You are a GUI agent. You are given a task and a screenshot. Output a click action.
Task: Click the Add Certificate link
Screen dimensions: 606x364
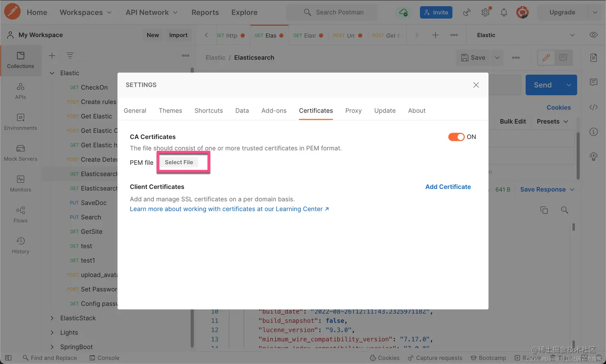(x=448, y=187)
